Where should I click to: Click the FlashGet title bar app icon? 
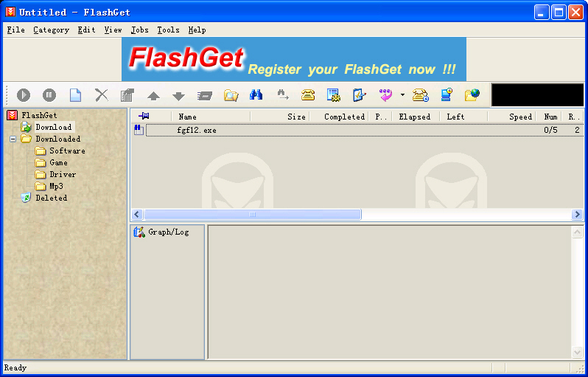[10, 12]
